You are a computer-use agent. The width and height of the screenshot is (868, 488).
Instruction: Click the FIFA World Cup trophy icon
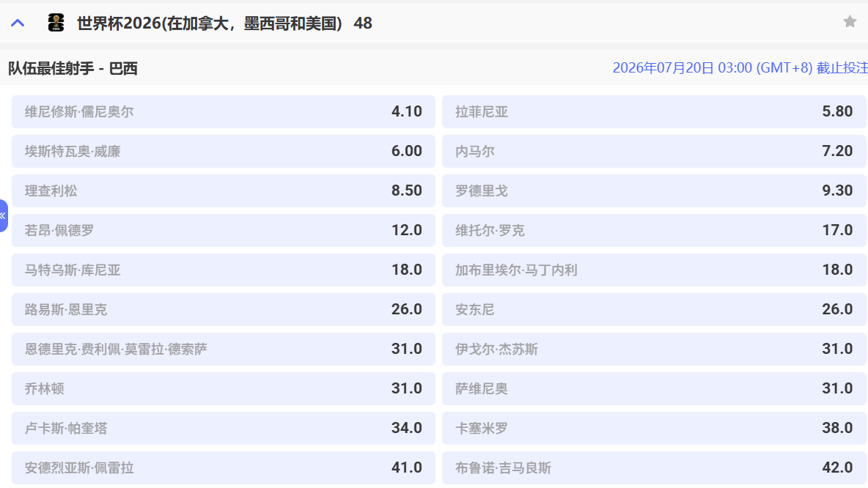(56, 23)
